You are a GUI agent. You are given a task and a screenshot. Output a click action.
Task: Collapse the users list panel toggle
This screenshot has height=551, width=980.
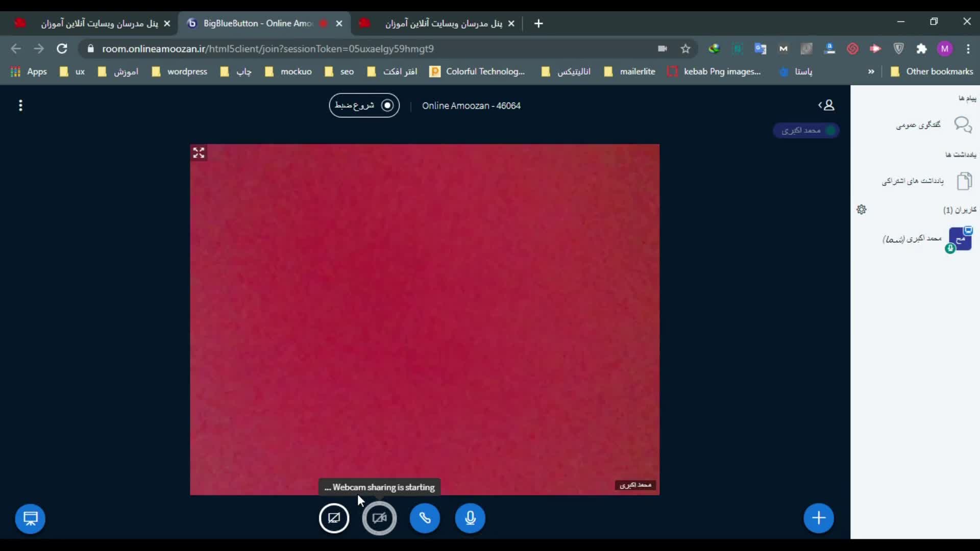pyautogui.click(x=826, y=105)
